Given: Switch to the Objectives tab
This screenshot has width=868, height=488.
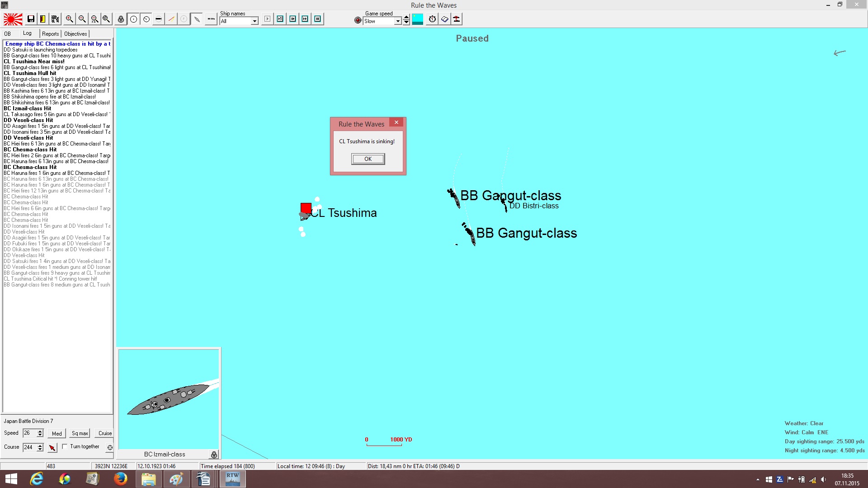Looking at the screenshot, I should click(75, 34).
